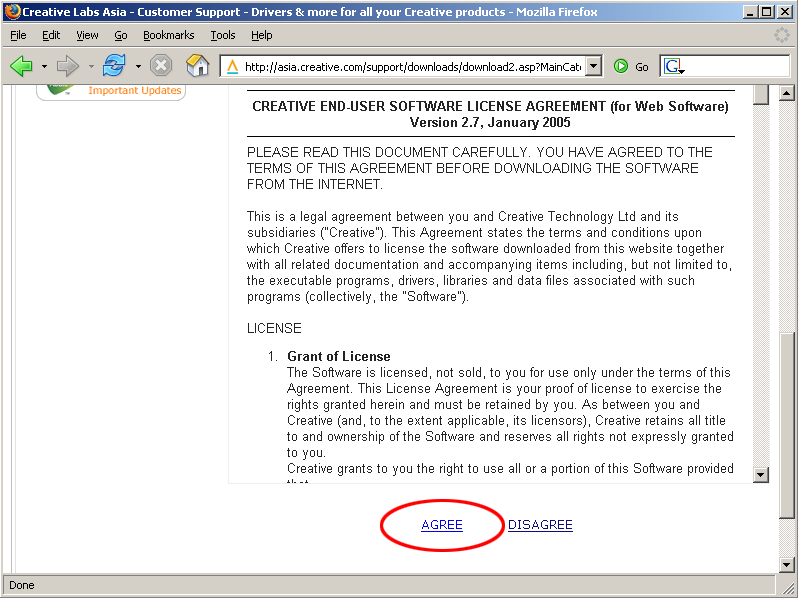The width and height of the screenshot is (798, 598).
Task: Open the dropdown arrow beside Reload
Action: point(138,67)
